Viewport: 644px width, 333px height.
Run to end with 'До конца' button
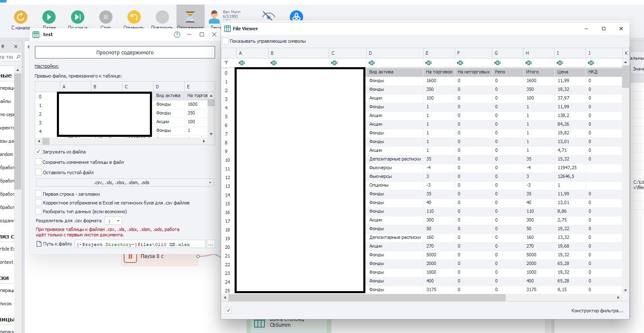(77, 17)
